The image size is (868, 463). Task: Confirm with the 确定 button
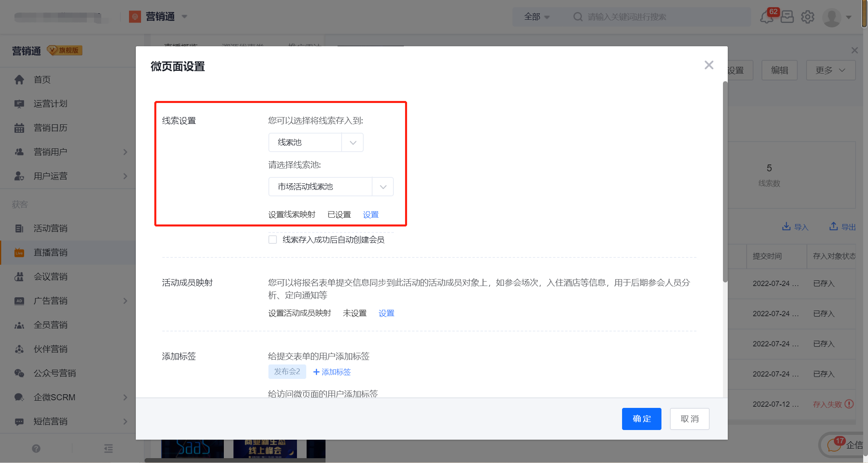641,419
